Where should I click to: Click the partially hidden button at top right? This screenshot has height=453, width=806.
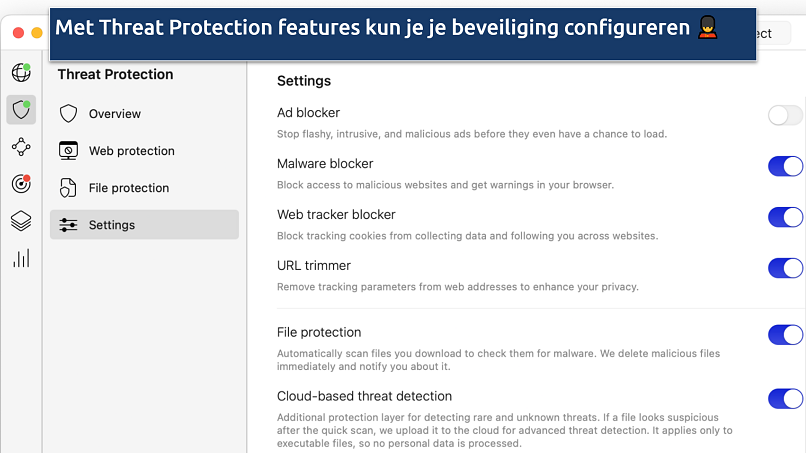coord(770,33)
